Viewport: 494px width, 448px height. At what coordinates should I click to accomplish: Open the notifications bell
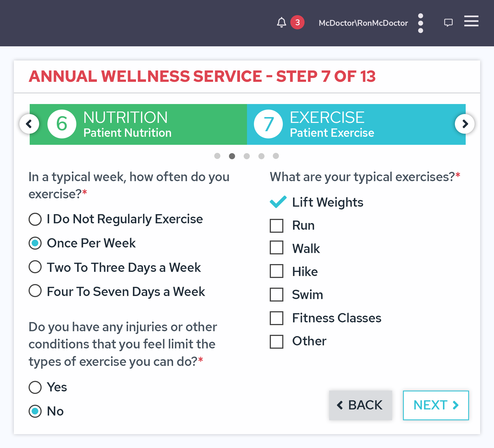point(281,23)
